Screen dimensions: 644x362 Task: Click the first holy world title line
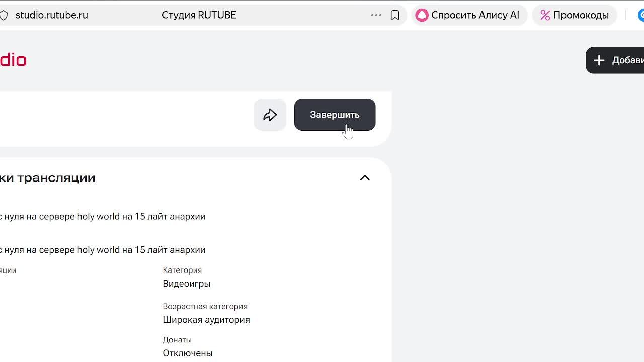103,217
